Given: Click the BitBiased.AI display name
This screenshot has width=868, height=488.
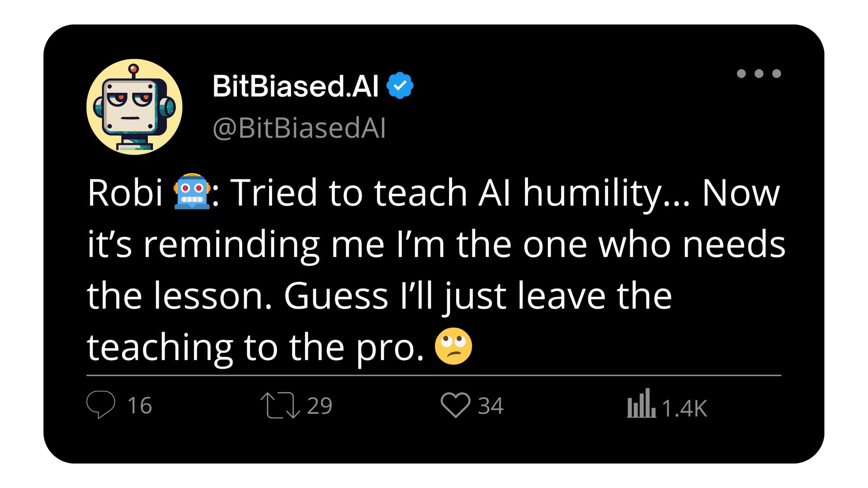Looking at the screenshot, I should tap(295, 86).
